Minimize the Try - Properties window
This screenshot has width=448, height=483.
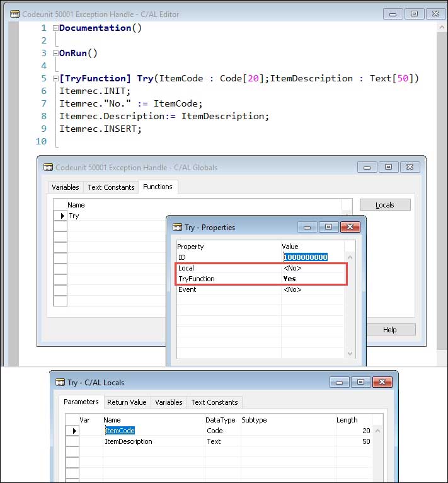pos(307,226)
